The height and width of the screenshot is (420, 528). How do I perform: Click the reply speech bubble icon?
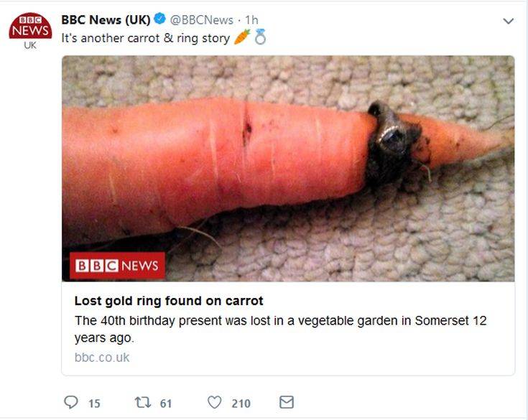click(70, 402)
